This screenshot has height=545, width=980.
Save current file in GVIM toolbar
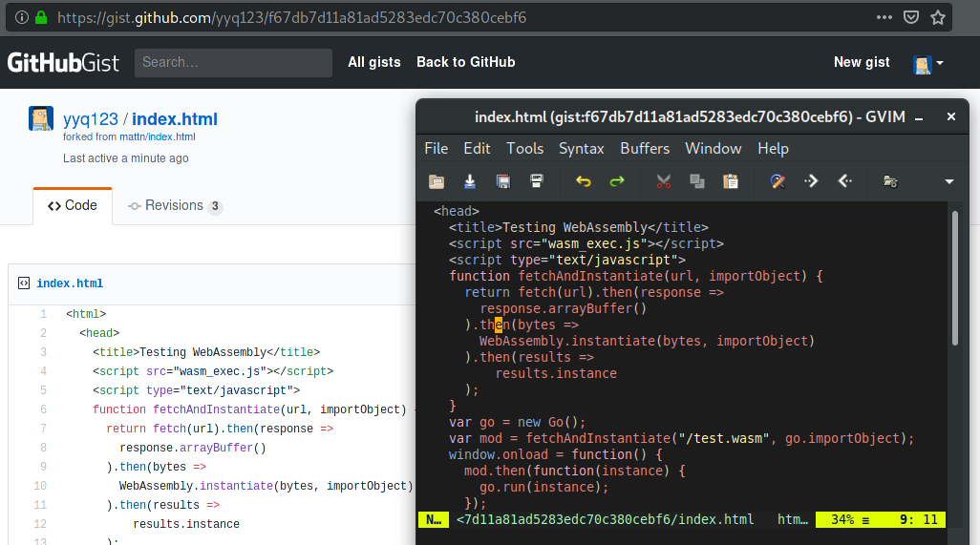pyautogui.click(x=470, y=181)
